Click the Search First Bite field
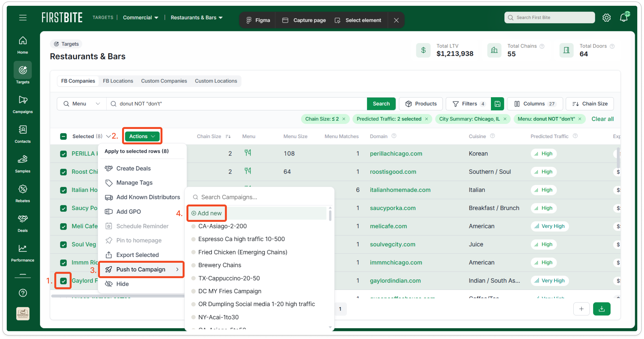This screenshot has height=339, width=644. [549, 18]
